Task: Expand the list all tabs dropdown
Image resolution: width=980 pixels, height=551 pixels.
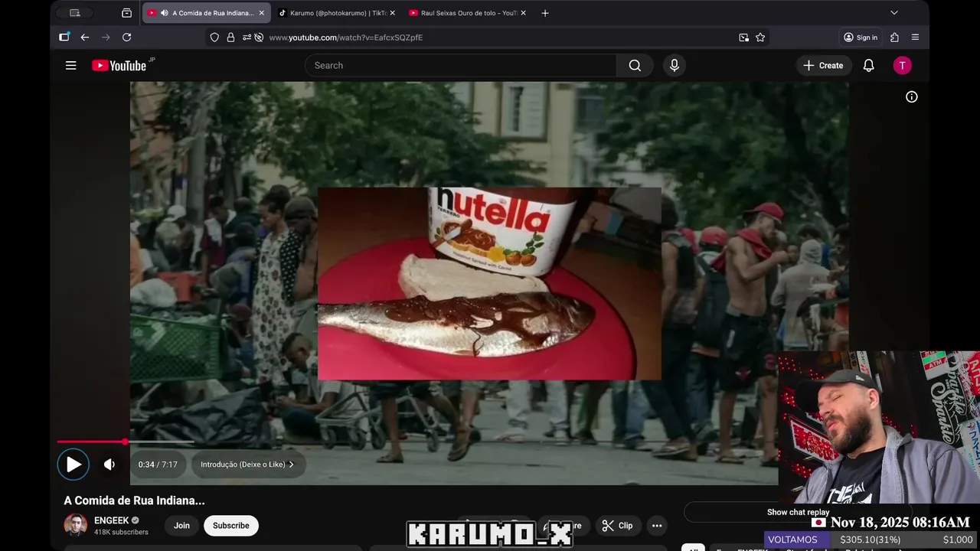Action: click(x=893, y=13)
